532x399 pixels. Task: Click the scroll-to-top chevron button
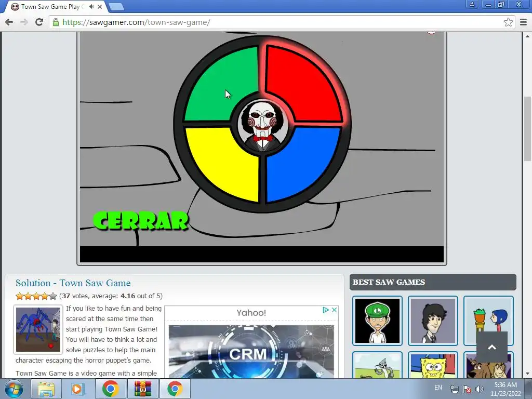tap(492, 347)
